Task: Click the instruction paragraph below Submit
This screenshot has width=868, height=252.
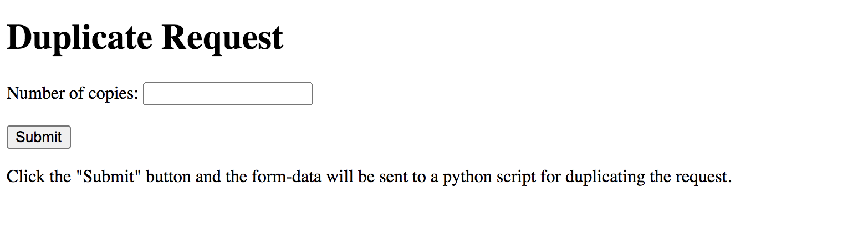Action: (x=369, y=177)
